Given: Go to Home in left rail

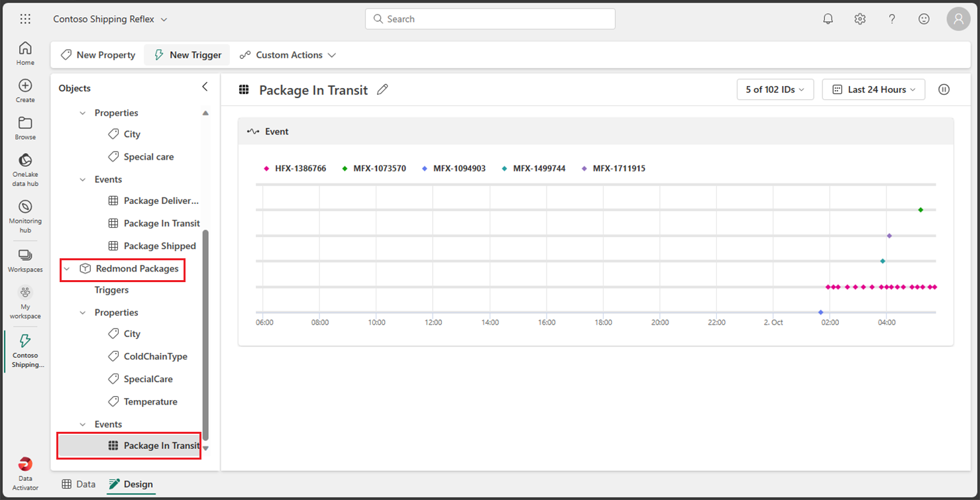Looking at the screenshot, I should pos(25,54).
